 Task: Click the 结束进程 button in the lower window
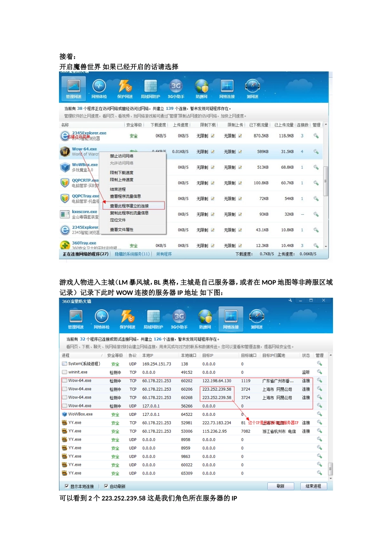[x=313, y=486]
